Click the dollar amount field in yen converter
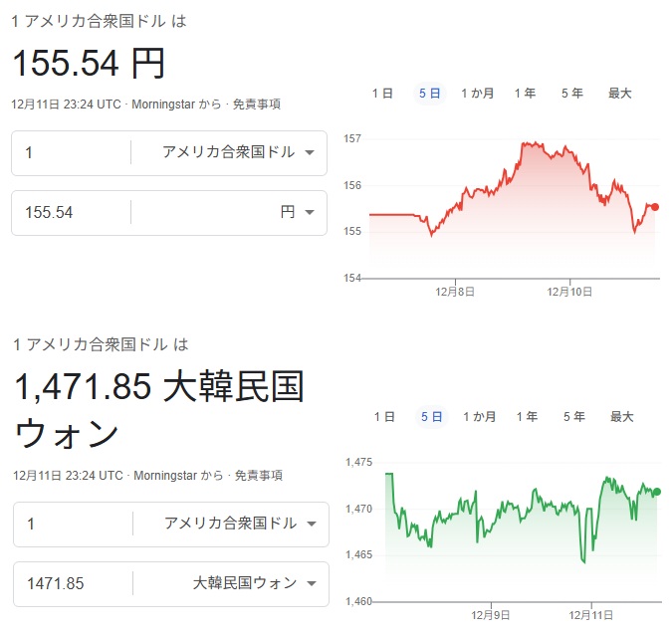The height and width of the screenshot is (633, 672). click(x=72, y=152)
